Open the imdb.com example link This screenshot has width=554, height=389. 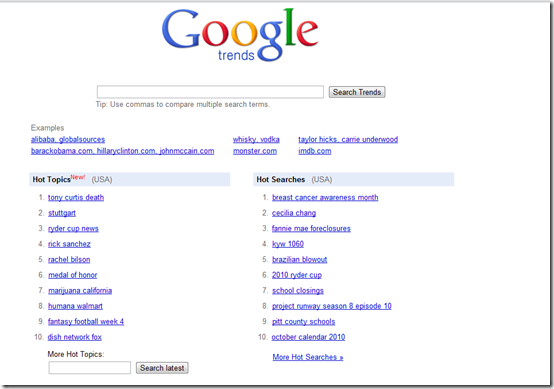click(x=315, y=151)
